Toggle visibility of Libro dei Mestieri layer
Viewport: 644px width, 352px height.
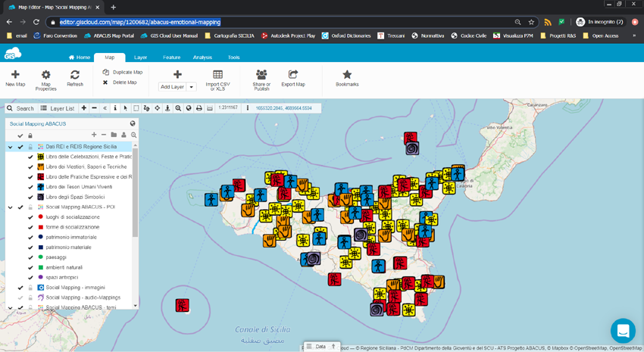pyautogui.click(x=30, y=167)
